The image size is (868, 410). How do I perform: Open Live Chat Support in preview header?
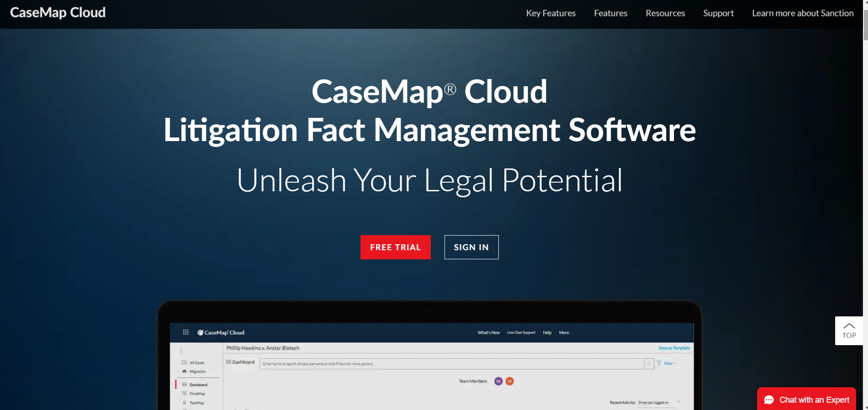(x=521, y=332)
